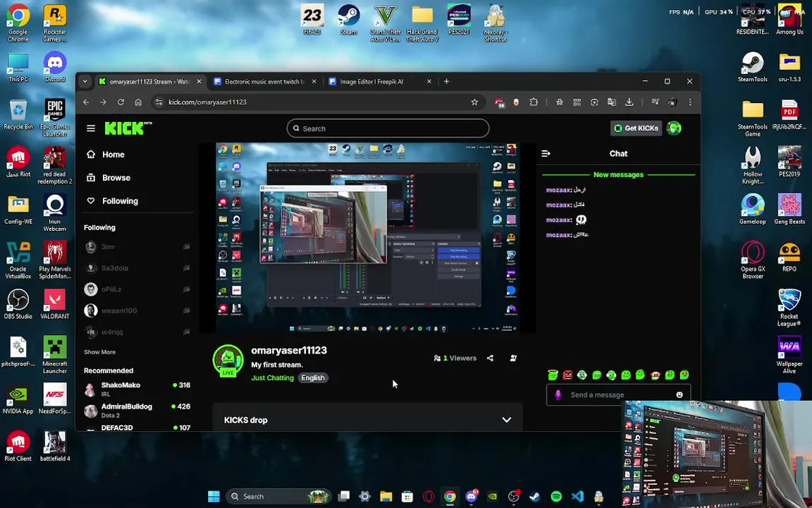The height and width of the screenshot is (508, 812).
Task: Open Chrome downloads icon
Action: (629, 102)
